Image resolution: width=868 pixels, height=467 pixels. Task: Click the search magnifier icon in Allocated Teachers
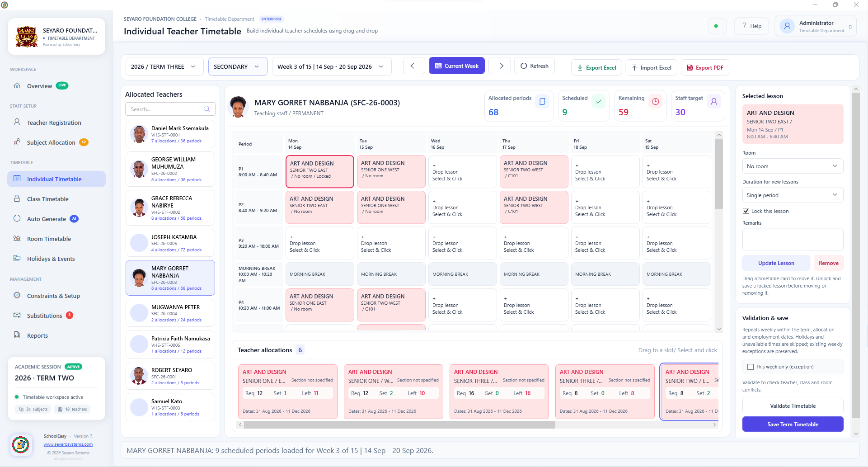click(207, 109)
